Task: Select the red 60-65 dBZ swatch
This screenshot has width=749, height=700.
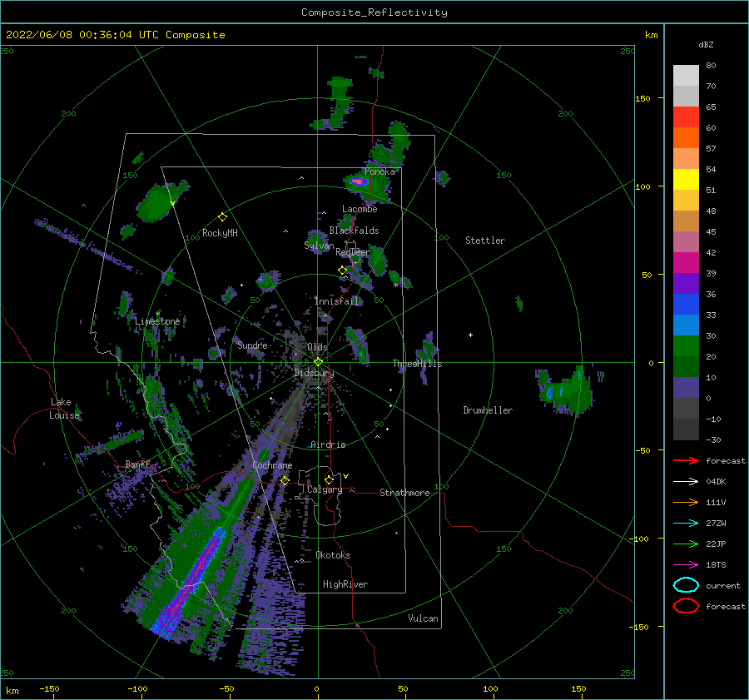Action: tap(686, 117)
